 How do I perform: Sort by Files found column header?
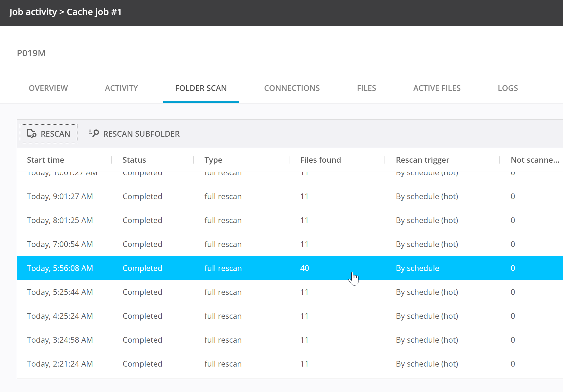click(320, 160)
